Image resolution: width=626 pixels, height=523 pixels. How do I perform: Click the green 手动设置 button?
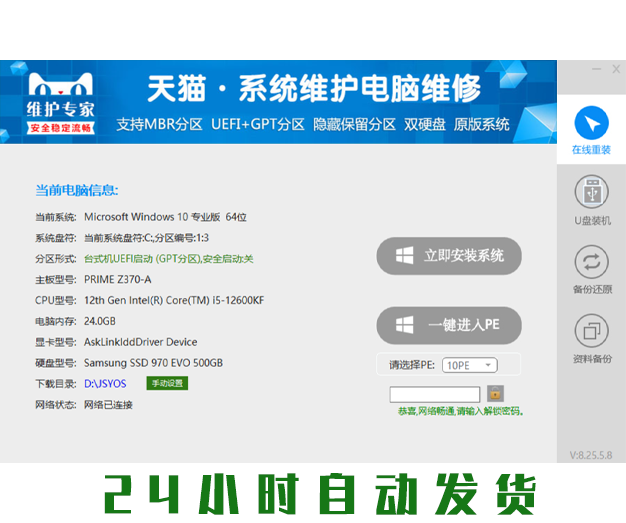(167, 383)
